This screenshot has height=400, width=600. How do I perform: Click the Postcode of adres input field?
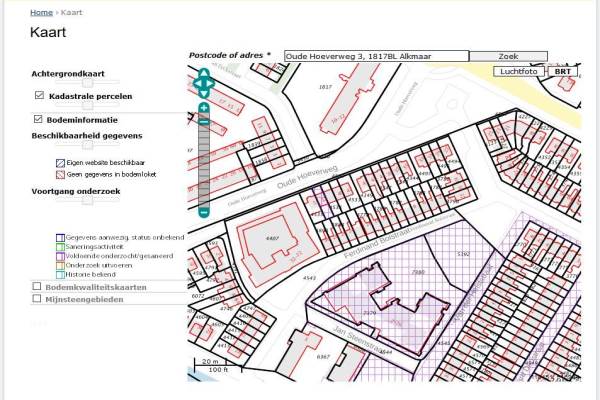pos(375,56)
